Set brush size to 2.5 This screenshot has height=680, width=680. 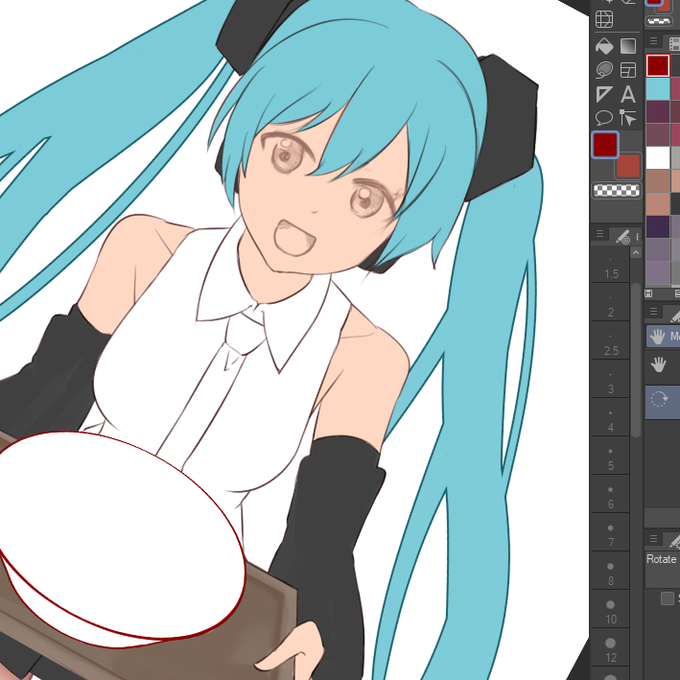(x=611, y=341)
